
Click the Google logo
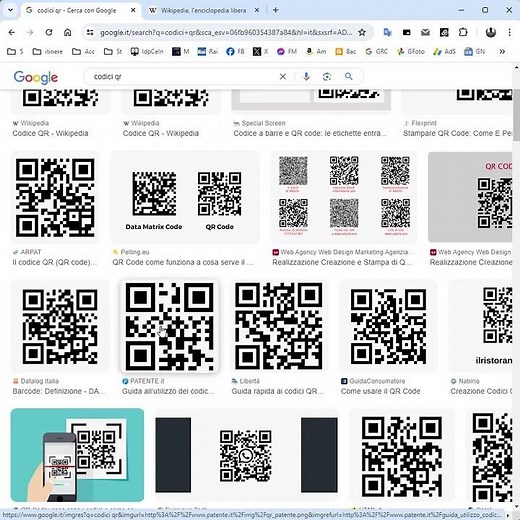(x=36, y=77)
